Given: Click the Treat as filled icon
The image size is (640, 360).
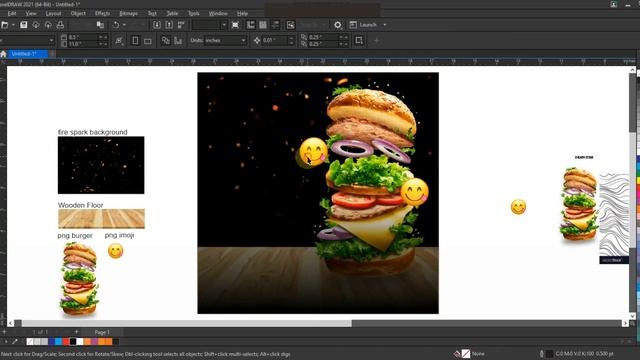Looking at the screenshot, I should [x=359, y=40].
